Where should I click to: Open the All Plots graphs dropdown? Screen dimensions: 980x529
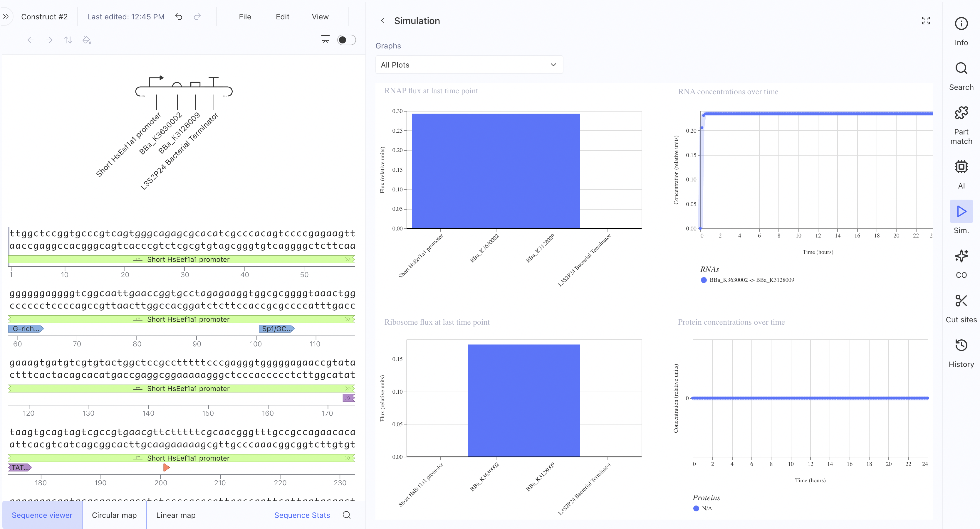pyautogui.click(x=469, y=65)
